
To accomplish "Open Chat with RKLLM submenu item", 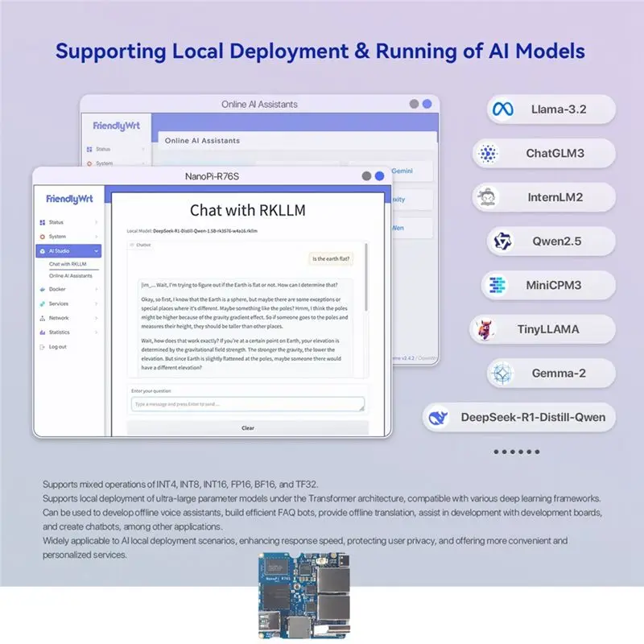I will [x=68, y=264].
